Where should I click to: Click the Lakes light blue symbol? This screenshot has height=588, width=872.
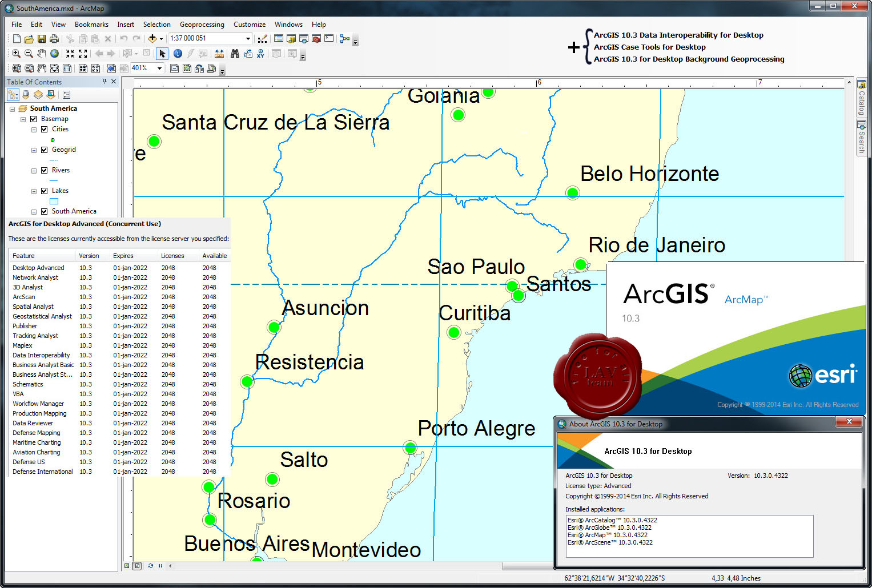click(54, 201)
